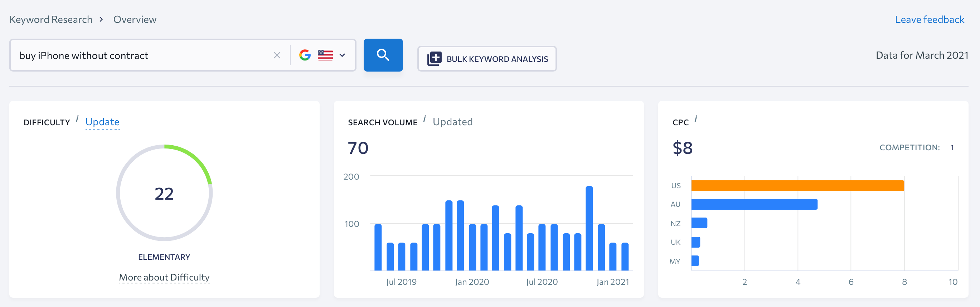Click the CPC info icon

point(696,119)
